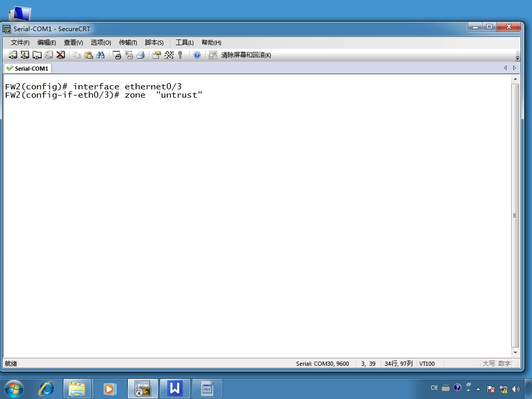This screenshot has height=399, width=532.
Task: Click the Reconnect session icon
Action: (49, 55)
